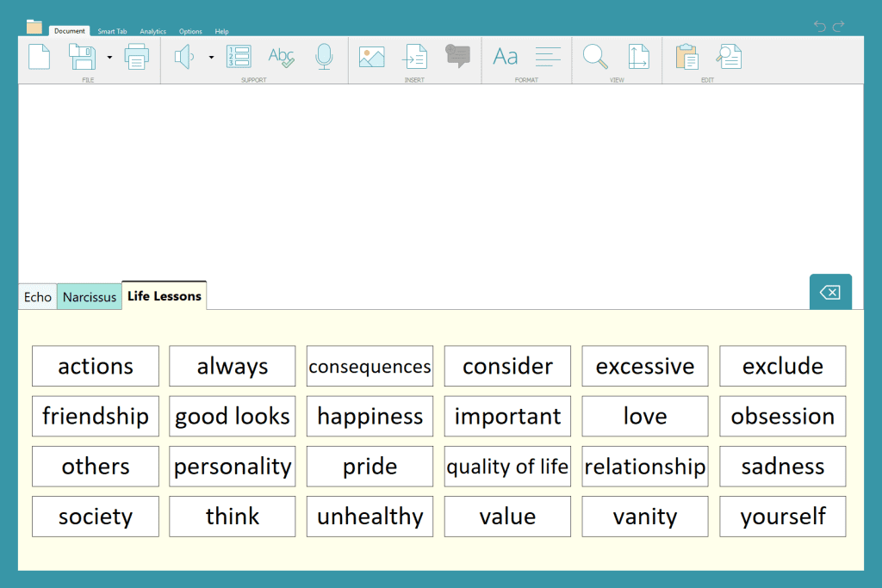Insert the word 'always'
The height and width of the screenshot is (588, 882).
click(233, 366)
